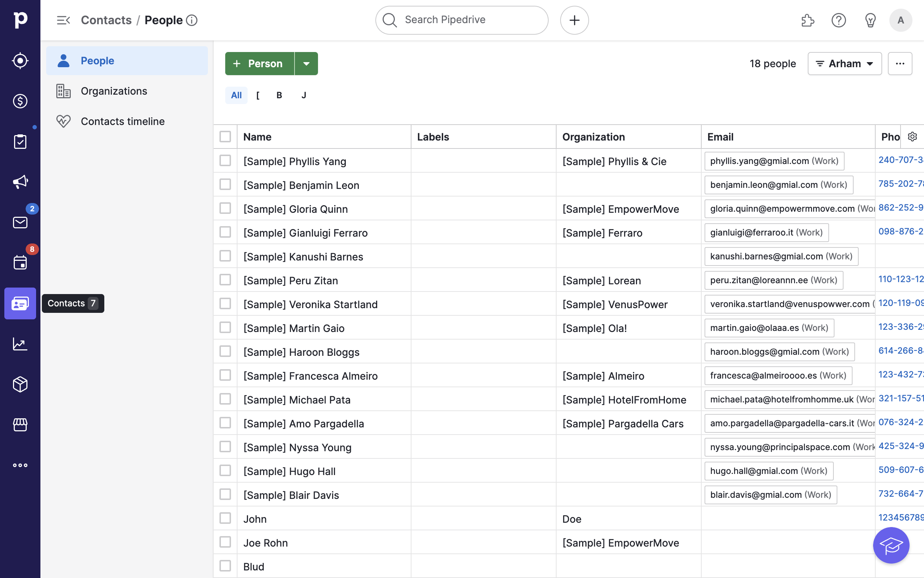The width and height of the screenshot is (924, 578).
Task: Open Marketplace store icon in sidebar
Action: (x=20, y=425)
